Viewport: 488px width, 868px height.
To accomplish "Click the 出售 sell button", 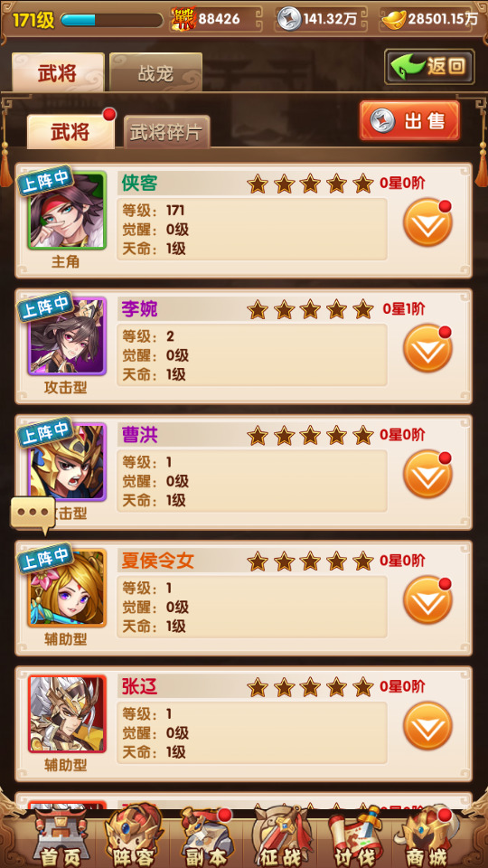I will [x=409, y=120].
